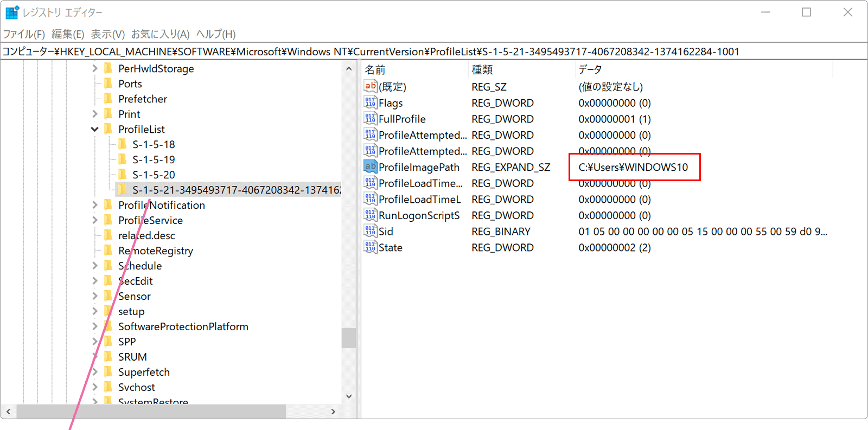Open the ヘルプ(H) menu

tap(215, 34)
